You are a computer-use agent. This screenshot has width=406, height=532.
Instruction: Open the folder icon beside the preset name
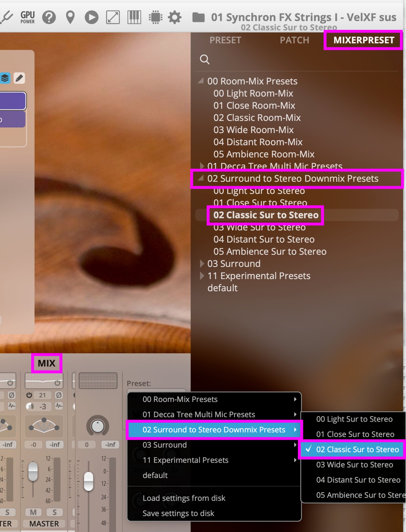199,17
